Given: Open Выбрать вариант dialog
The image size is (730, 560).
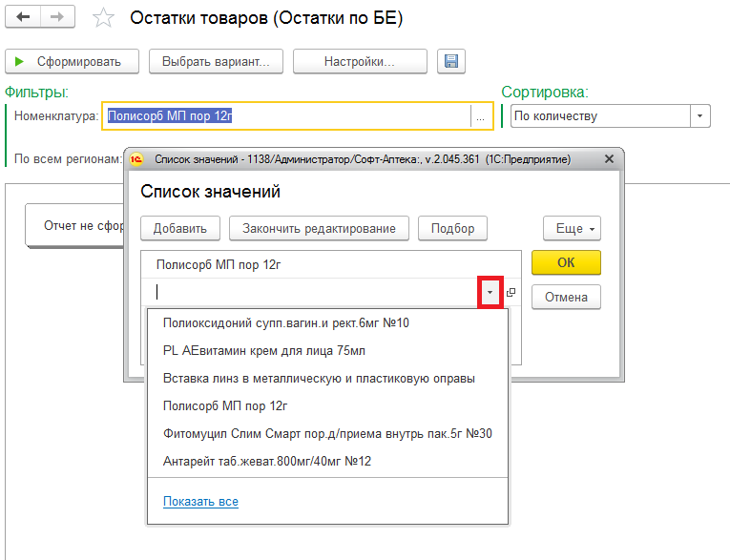Looking at the screenshot, I should coord(216,62).
